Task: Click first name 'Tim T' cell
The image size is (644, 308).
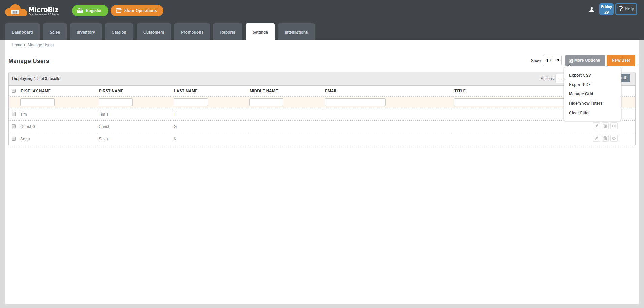Action: tap(104, 114)
